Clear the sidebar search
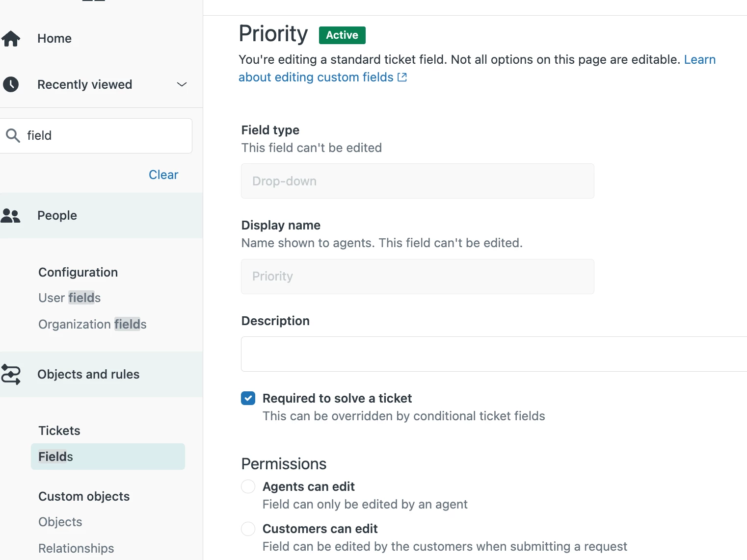The image size is (747, 560). point(163,175)
